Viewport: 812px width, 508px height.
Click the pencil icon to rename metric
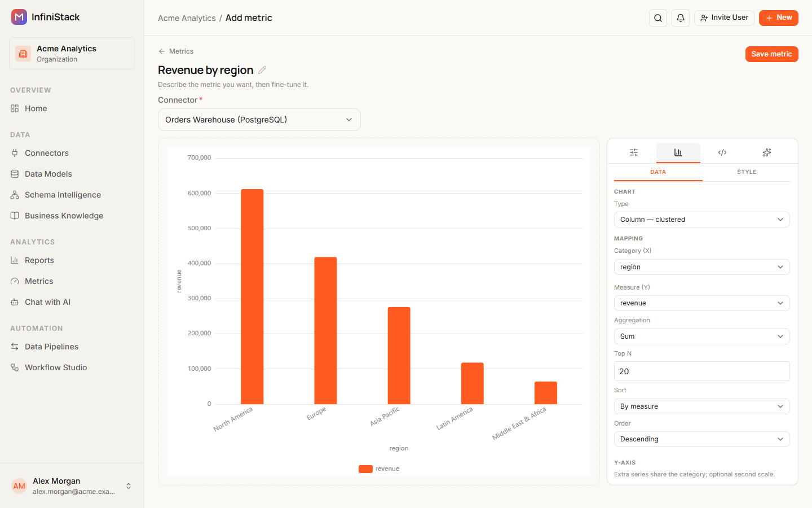pyautogui.click(x=262, y=70)
